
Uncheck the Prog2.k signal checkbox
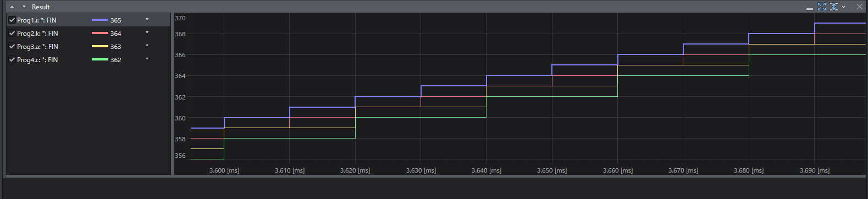12,33
